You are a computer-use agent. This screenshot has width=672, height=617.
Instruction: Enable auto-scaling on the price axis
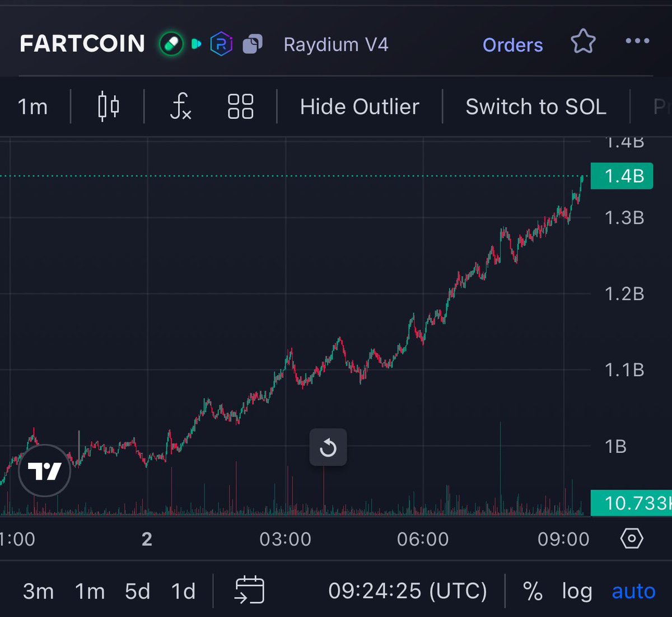633,591
